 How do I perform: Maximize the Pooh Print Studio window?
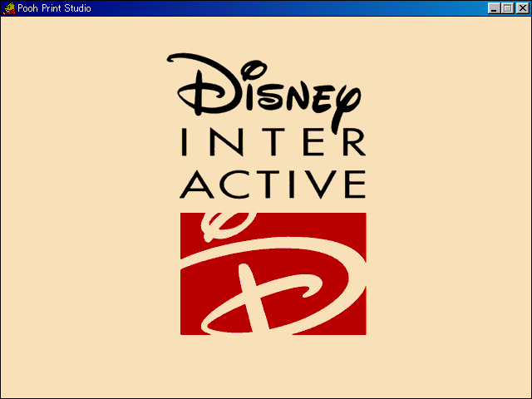508,8
